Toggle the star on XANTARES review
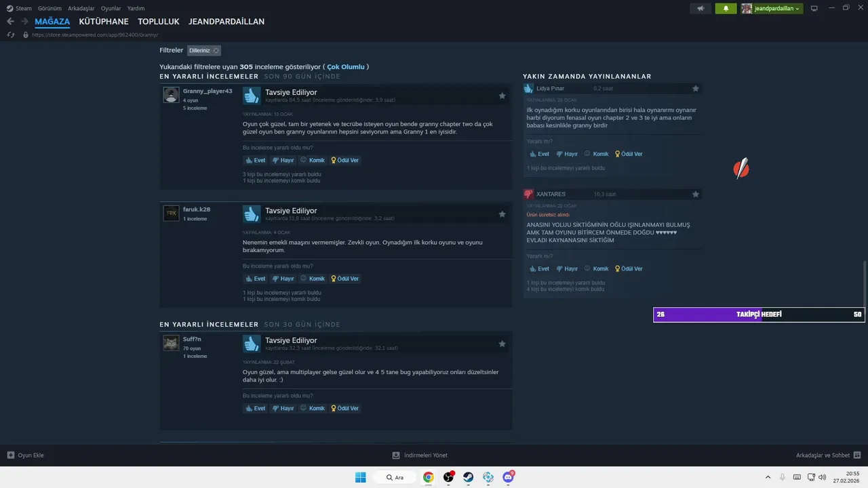This screenshot has height=488, width=868. 696,195
